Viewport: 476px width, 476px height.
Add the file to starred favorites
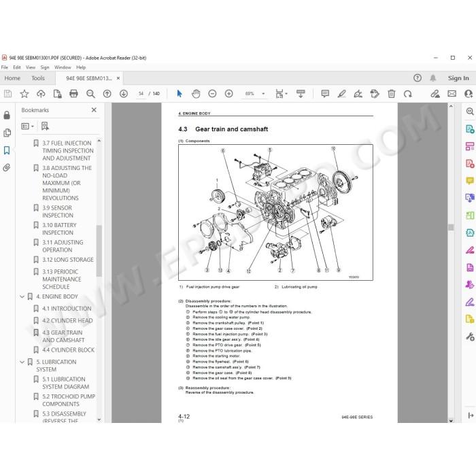pos(24,94)
